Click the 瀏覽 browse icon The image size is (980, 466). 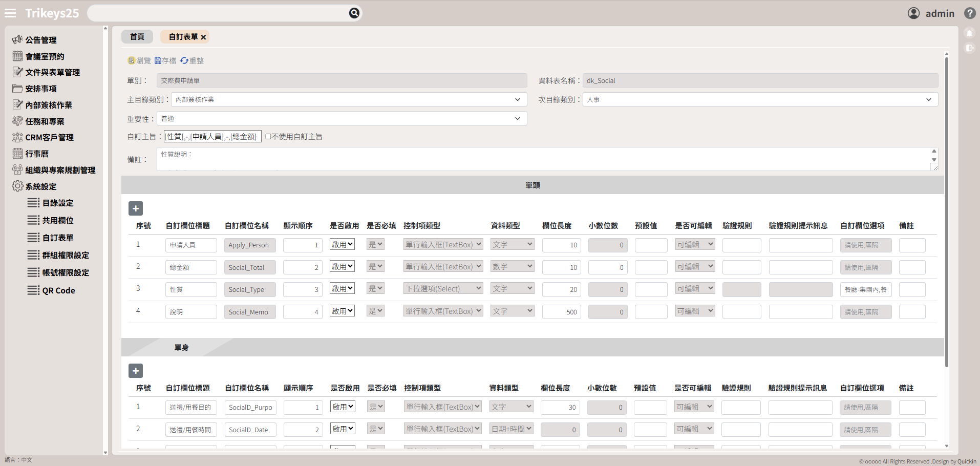pyautogui.click(x=132, y=60)
